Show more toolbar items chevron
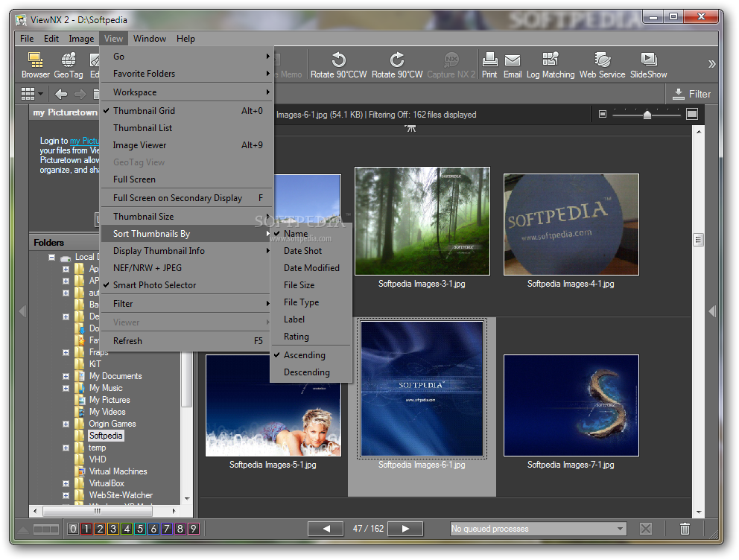The width and height of the screenshot is (739, 560). (711, 64)
